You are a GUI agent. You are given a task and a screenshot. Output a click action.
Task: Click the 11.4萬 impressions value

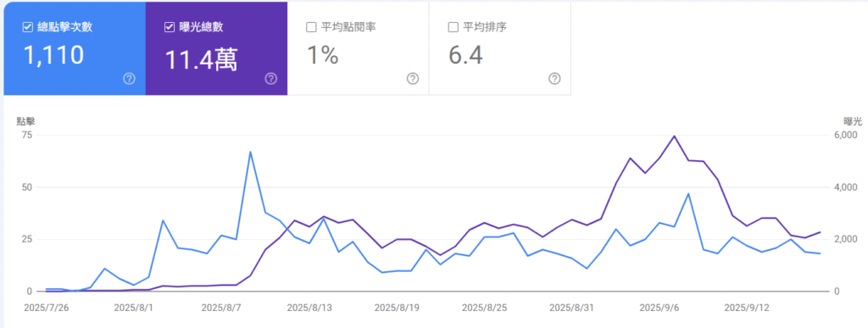tap(202, 59)
